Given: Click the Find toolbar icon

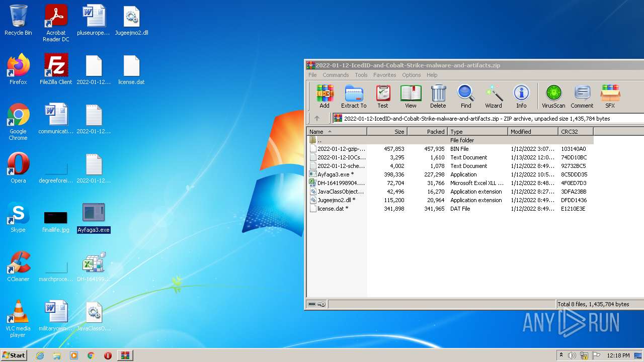Looking at the screenshot, I should tap(466, 96).
